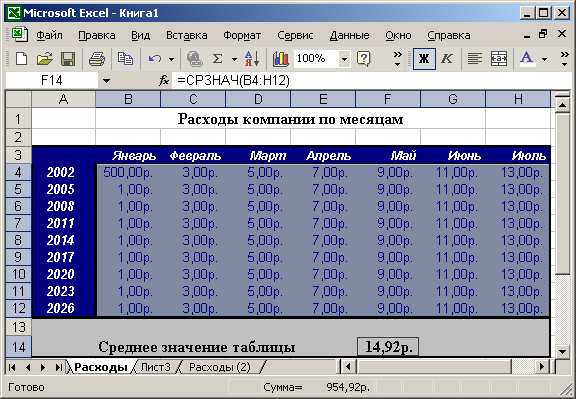576x399 pixels.
Task: Open an existing file via the folder icon
Action: point(44,58)
